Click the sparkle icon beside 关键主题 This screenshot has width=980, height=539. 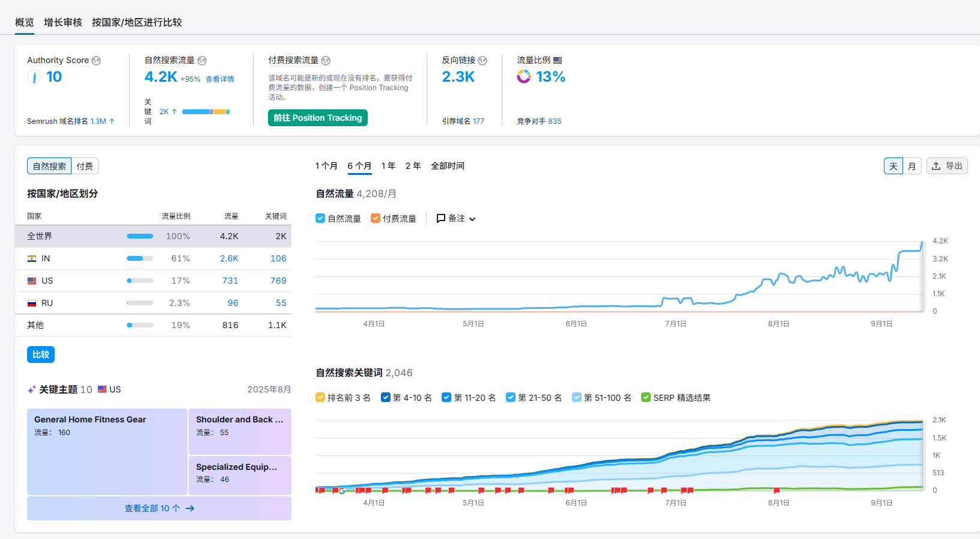point(32,390)
